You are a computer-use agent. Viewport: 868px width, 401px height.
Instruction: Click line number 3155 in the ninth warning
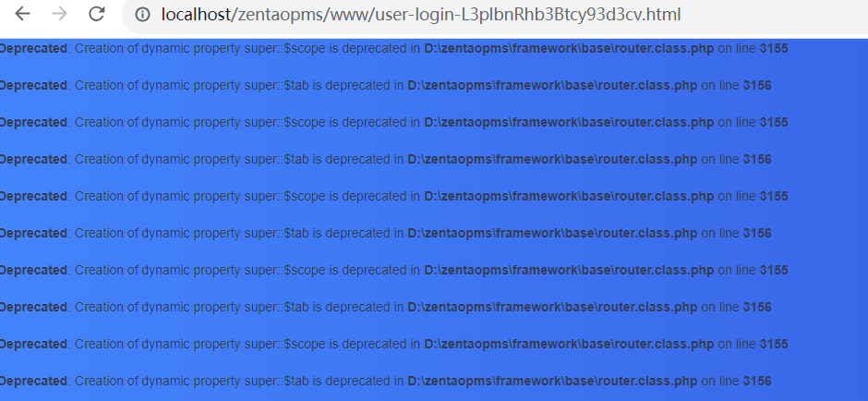pos(773,344)
